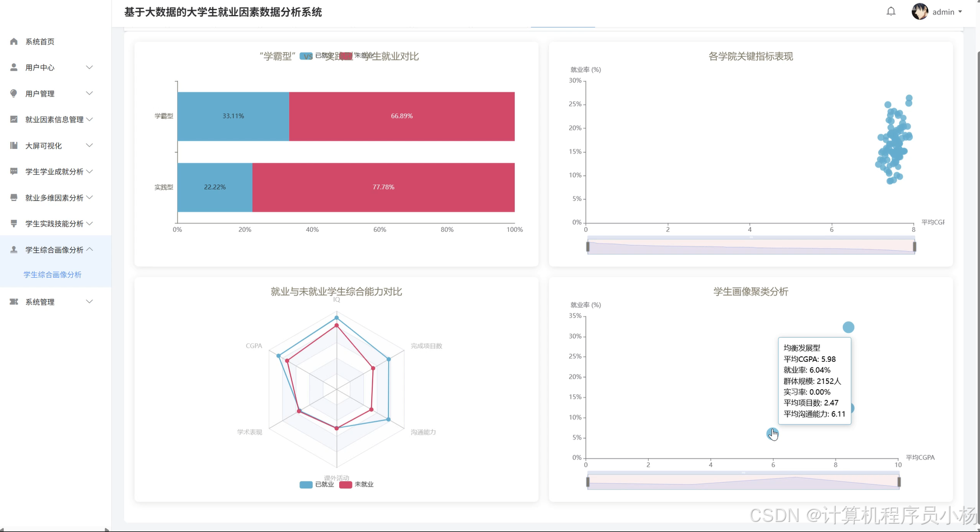Collapse 学生综合画像分析 chevron
The width and height of the screenshot is (980, 532).
(x=90, y=250)
